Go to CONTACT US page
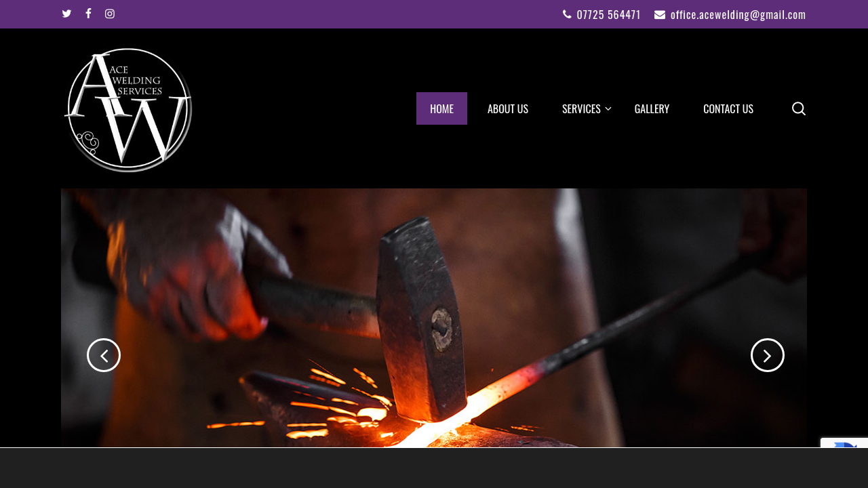The height and width of the screenshot is (488, 868). (728, 107)
